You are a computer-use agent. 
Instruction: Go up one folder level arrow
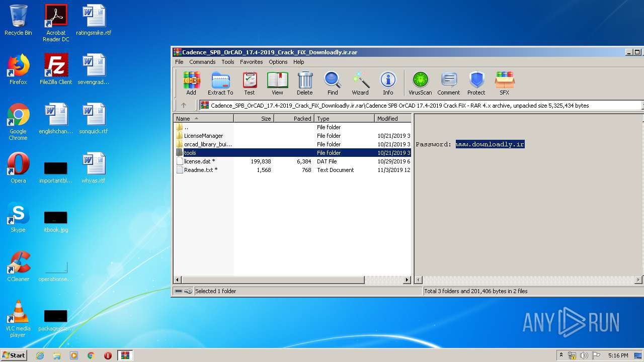(x=184, y=105)
